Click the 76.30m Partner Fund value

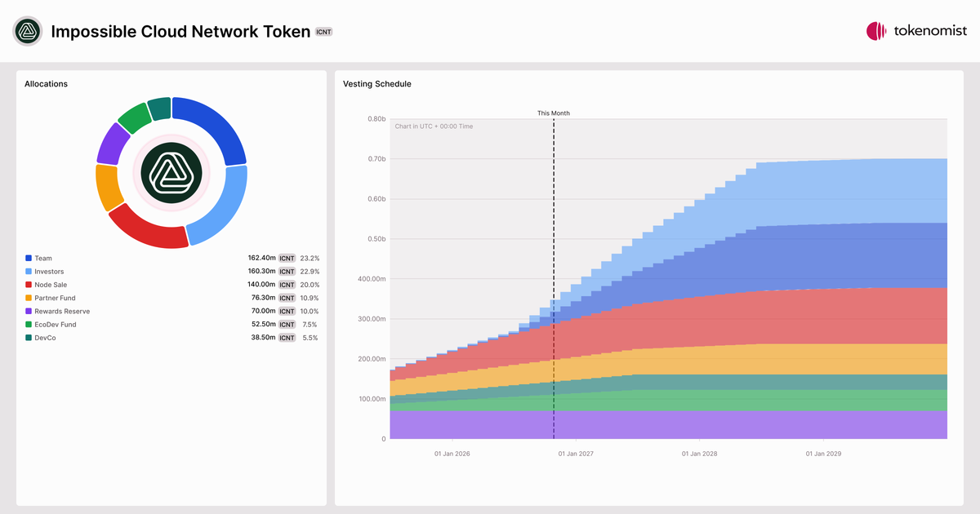[263, 298]
